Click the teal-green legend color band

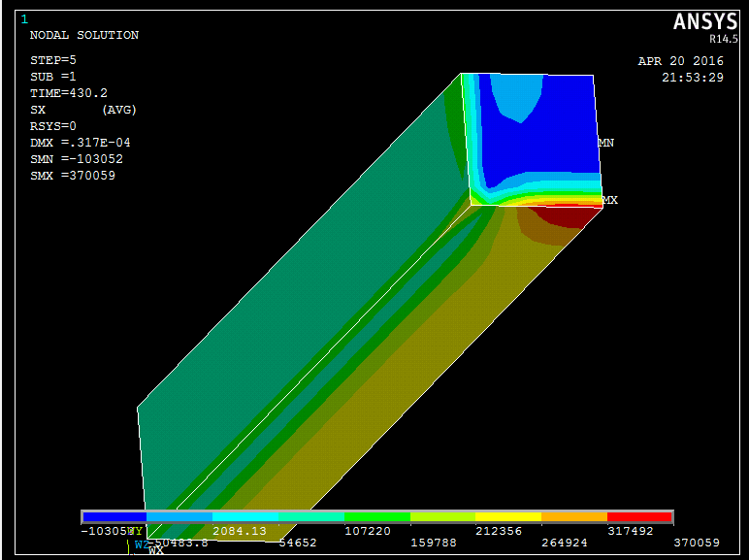[x=311, y=516]
